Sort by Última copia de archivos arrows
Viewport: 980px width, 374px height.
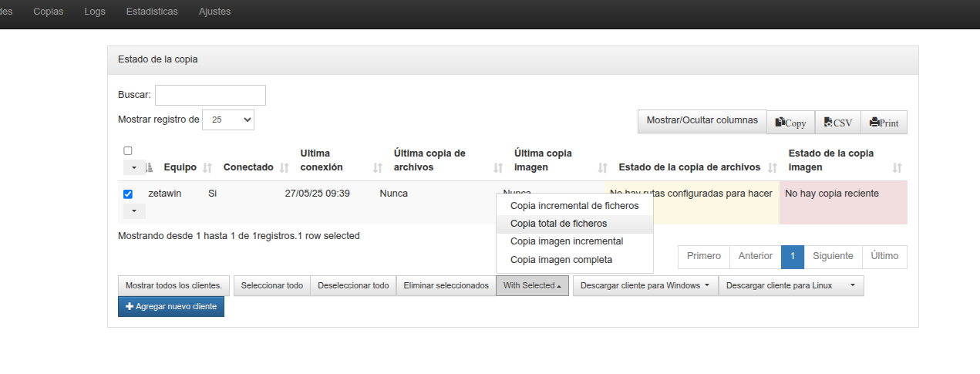click(498, 167)
